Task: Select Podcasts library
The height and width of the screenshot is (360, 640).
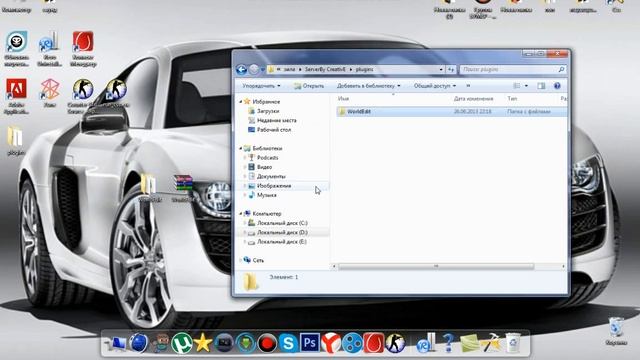Action: pyautogui.click(x=267, y=158)
